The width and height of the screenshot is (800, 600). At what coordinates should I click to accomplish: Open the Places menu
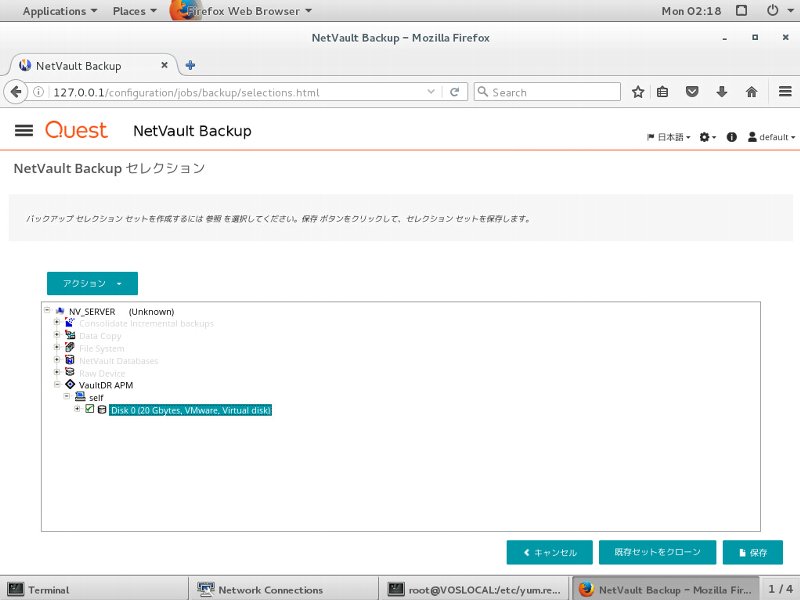tap(134, 11)
